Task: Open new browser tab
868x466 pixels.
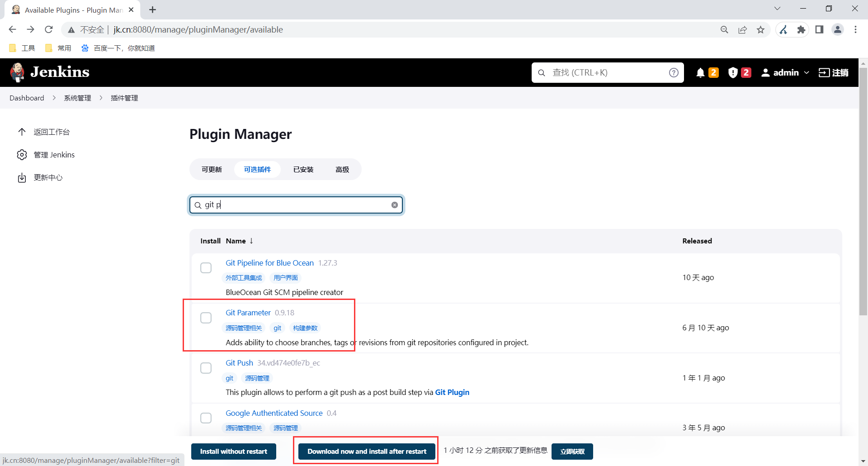Action: tap(152, 10)
